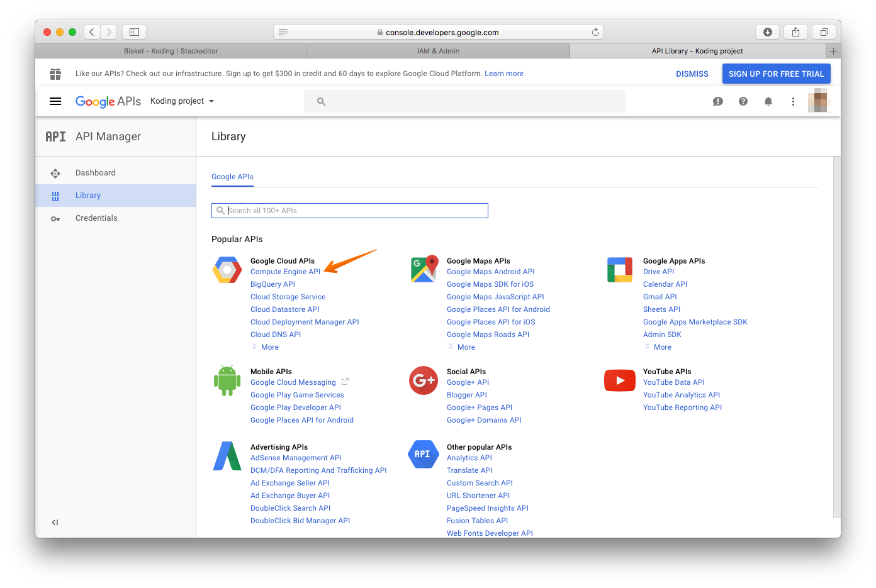Open the three-dot more options menu
This screenshot has width=876, height=588.
coord(793,101)
